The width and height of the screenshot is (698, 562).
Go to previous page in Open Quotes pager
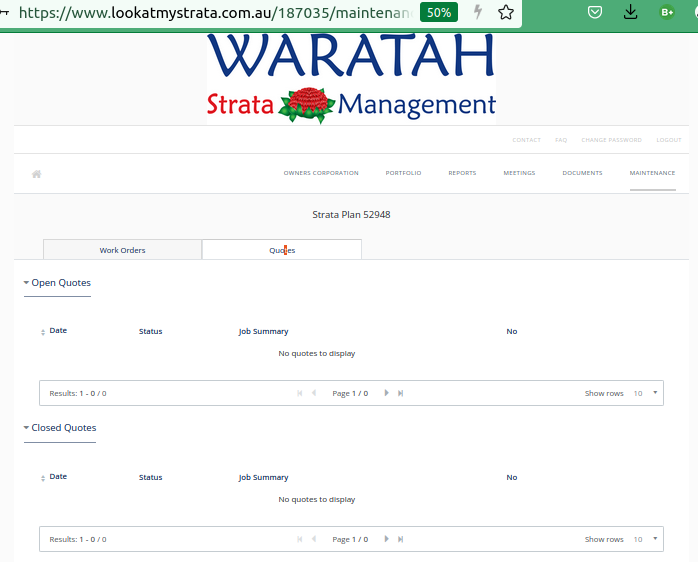click(314, 393)
